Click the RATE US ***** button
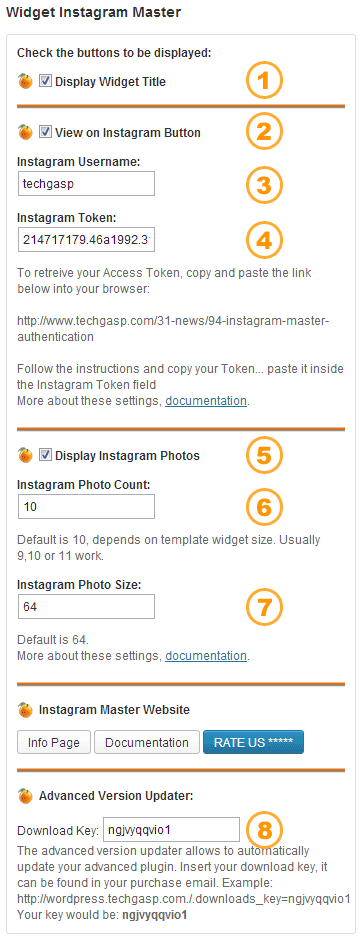The width and height of the screenshot is (362, 937). pos(254,743)
